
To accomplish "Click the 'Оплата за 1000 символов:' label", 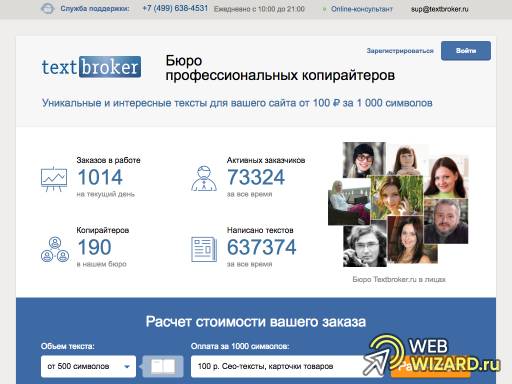I will (240, 346).
